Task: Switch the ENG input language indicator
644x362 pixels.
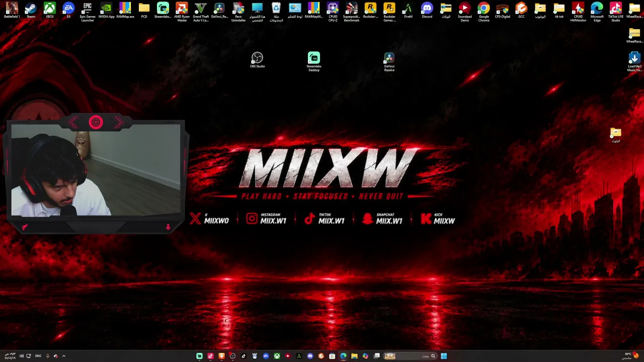Action: click(38, 356)
